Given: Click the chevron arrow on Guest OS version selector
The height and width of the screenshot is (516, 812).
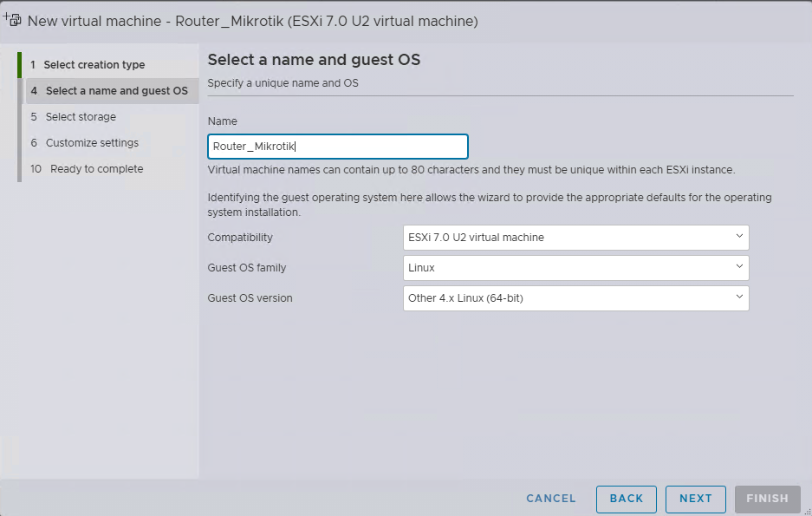Looking at the screenshot, I should (739, 297).
